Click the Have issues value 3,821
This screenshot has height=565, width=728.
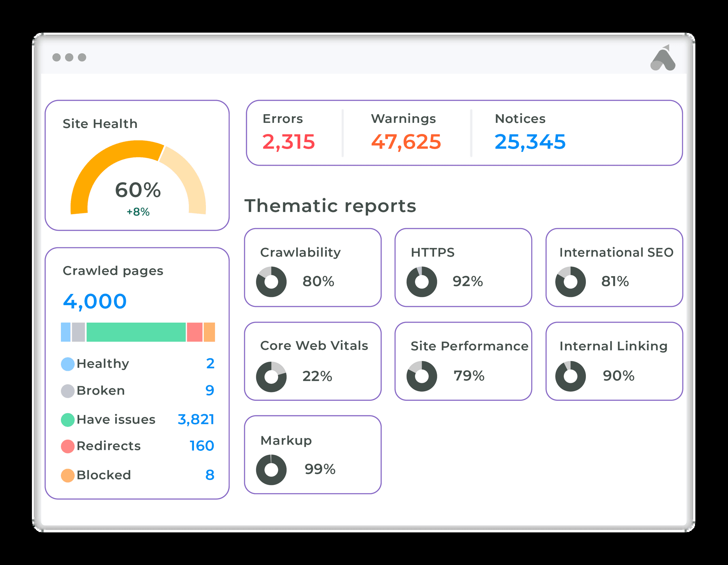pyautogui.click(x=196, y=419)
